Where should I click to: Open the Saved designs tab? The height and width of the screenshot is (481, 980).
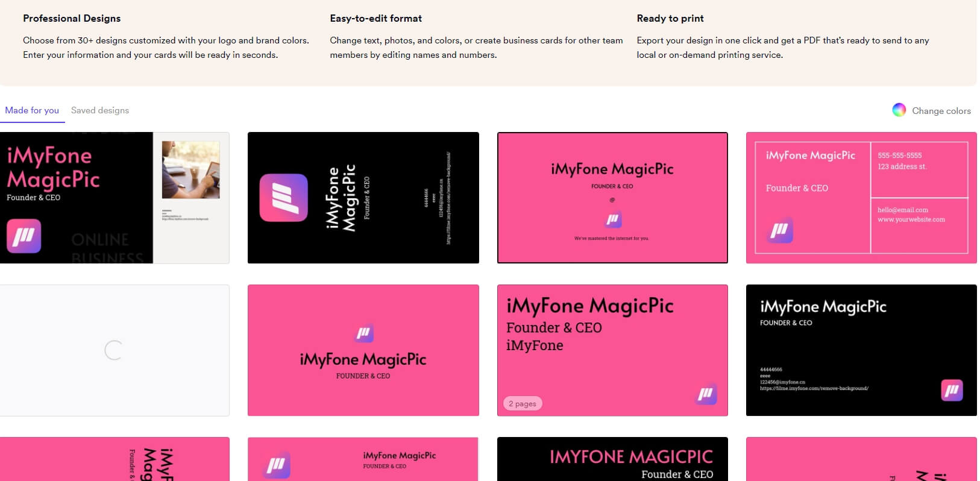pyautogui.click(x=100, y=110)
